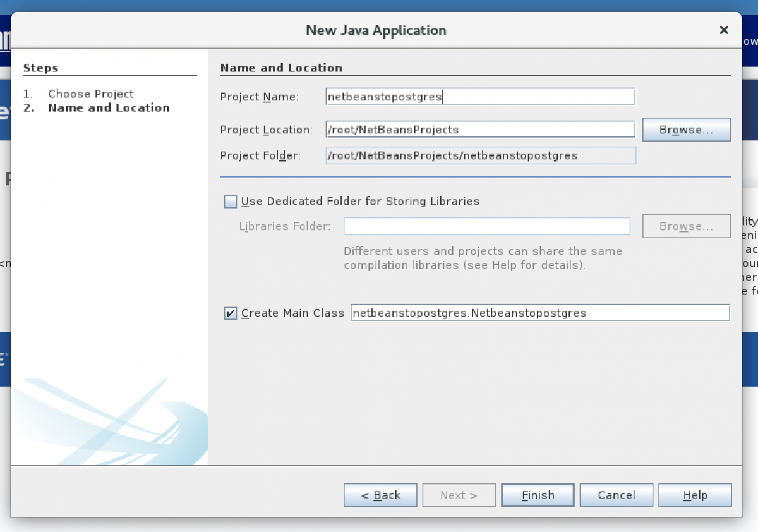Finish creating the Java project
Image resolution: width=758 pixels, height=532 pixels.
[538, 495]
